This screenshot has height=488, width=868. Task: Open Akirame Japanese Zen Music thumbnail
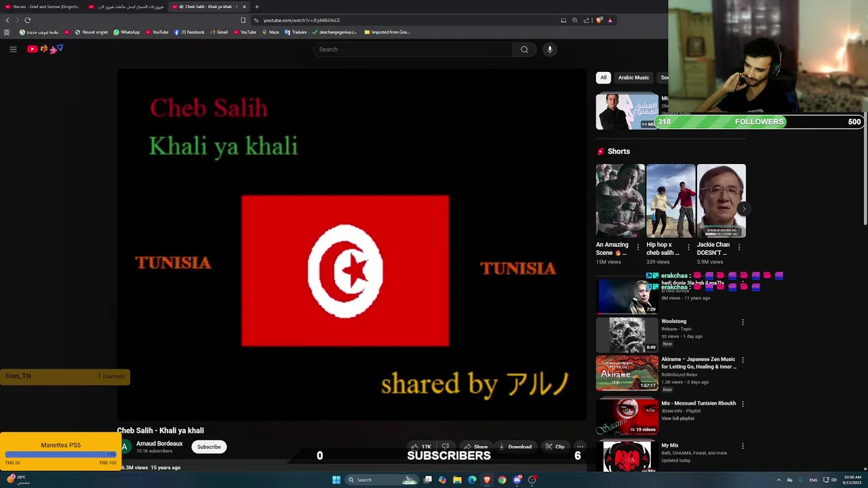click(x=627, y=373)
